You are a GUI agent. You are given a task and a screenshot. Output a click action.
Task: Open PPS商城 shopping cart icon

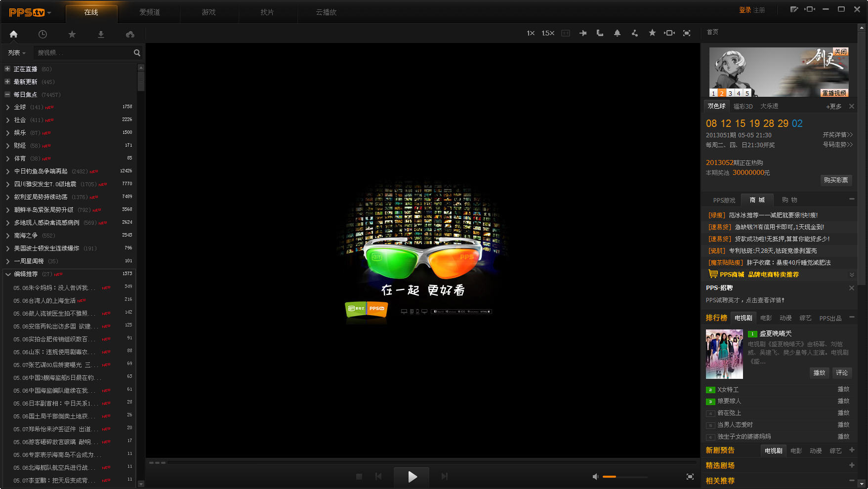[x=713, y=274]
